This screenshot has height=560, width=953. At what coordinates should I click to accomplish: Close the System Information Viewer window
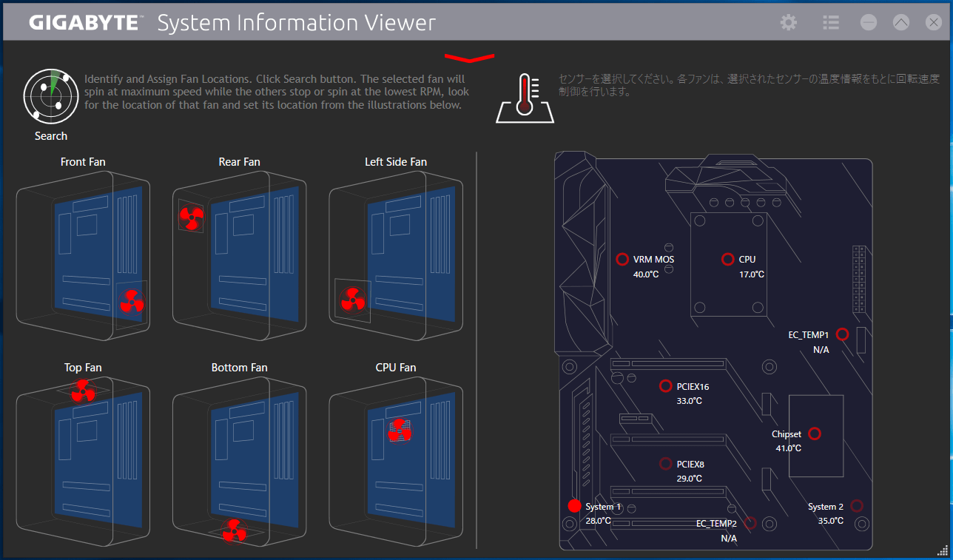[x=934, y=22]
